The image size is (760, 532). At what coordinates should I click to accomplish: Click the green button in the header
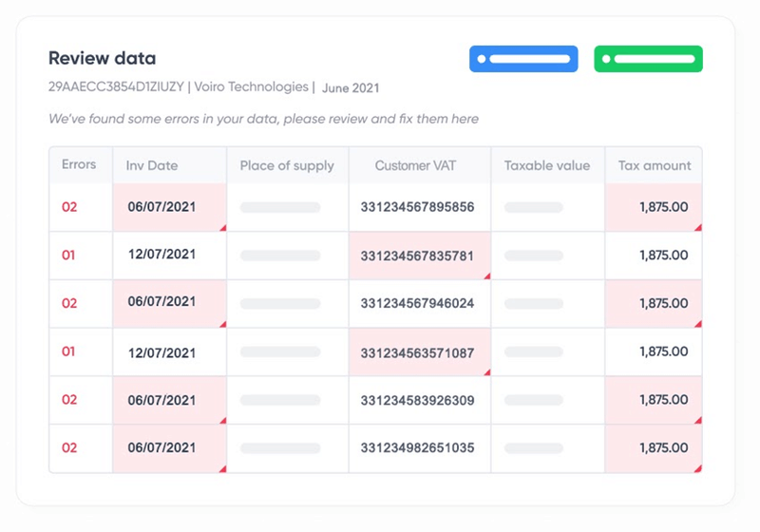pyautogui.click(x=648, y=59)
